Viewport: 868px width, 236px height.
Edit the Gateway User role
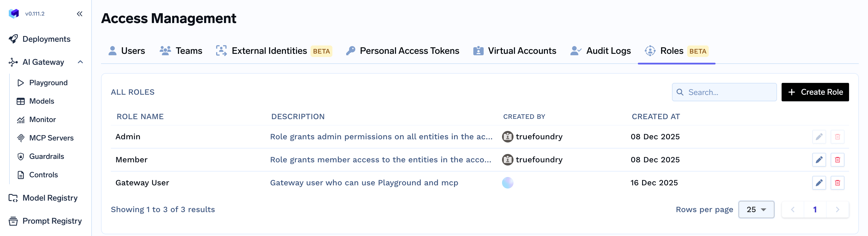pyautogui.click(x=819, y=183)
